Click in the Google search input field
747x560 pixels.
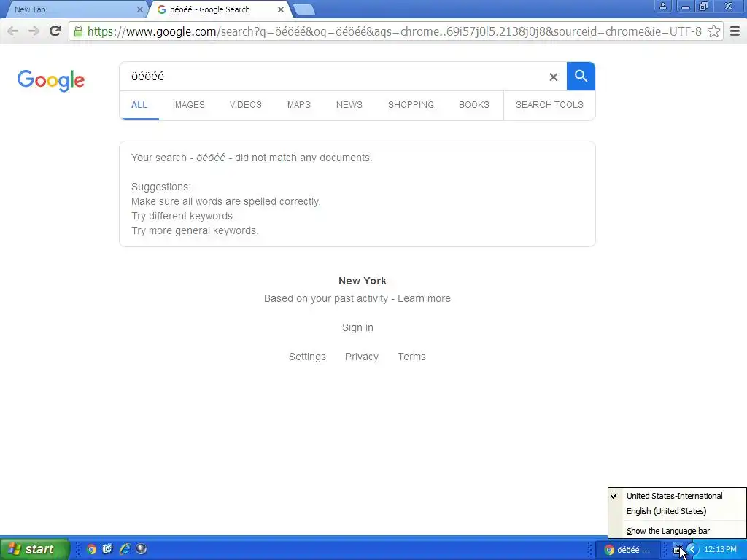(x=333, y=76)
